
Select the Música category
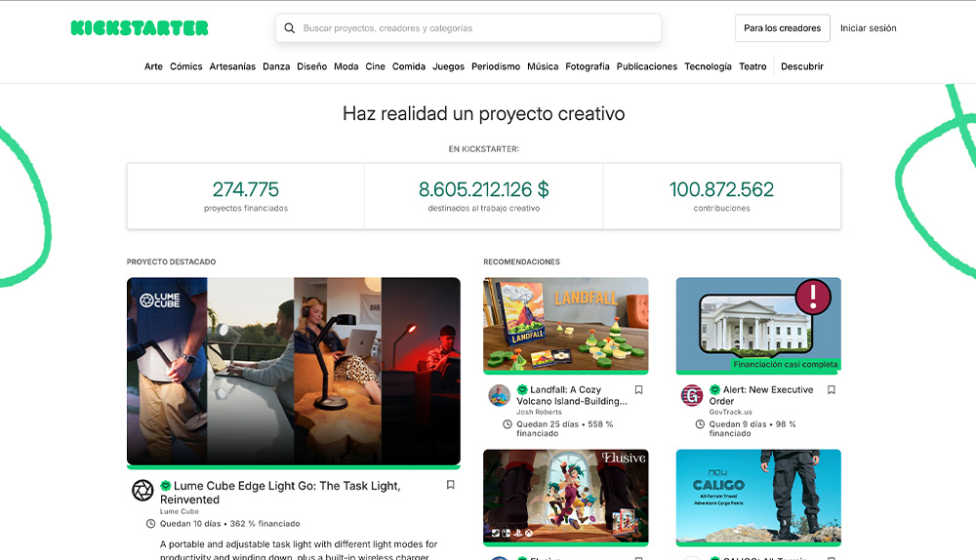click(543, 66)
